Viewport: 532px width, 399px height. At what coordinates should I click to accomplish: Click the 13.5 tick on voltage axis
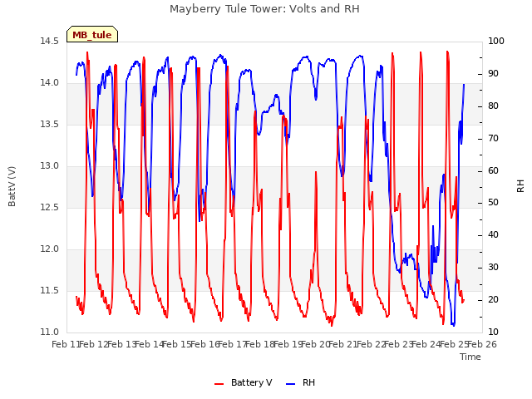[49, 124]
